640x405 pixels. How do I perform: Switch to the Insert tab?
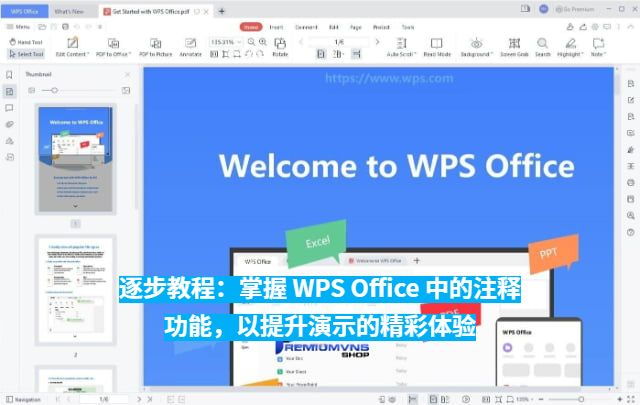pyautogui.click(x=276, y=26)
